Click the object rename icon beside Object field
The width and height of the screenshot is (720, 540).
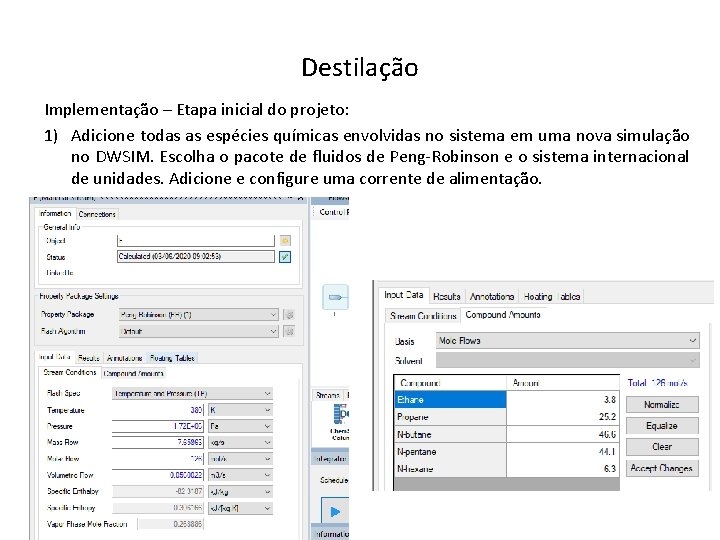click(x=285, y=241)
